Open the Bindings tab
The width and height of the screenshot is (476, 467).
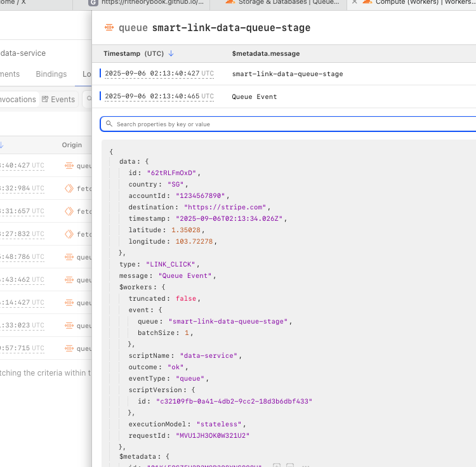pos(51,74)
